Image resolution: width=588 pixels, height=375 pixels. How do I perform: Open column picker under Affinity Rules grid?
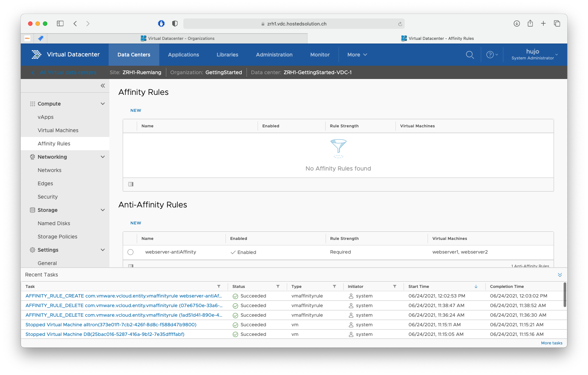pos(131,184)
